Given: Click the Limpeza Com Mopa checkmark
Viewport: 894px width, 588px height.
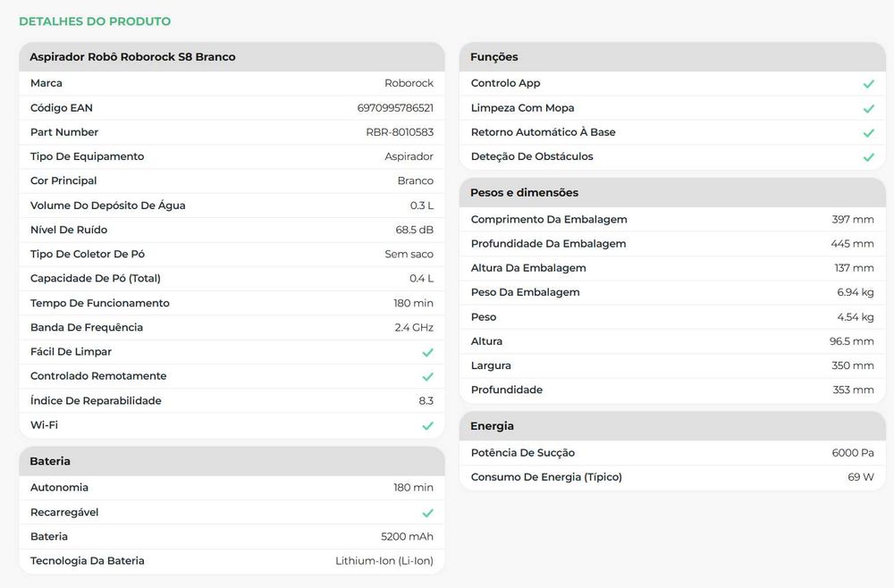Looking at the screenshot, I should (x=868, y=108).
